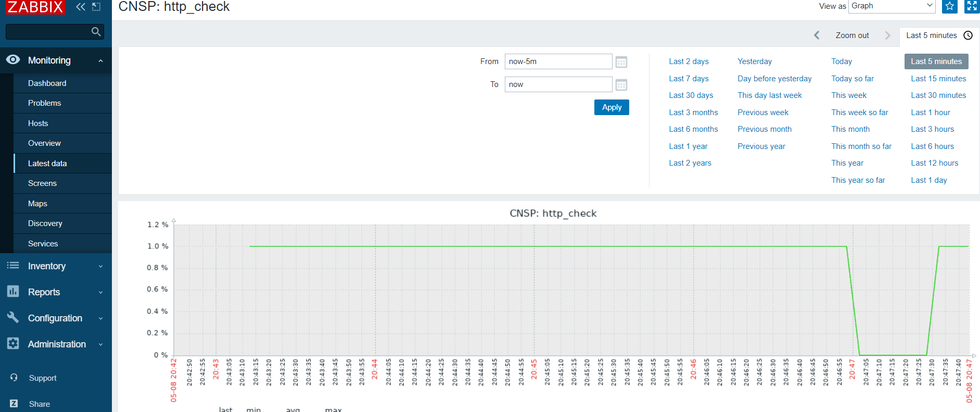Expand the Inventory menu section
This screenshot has height=412, width=980.
101,267
